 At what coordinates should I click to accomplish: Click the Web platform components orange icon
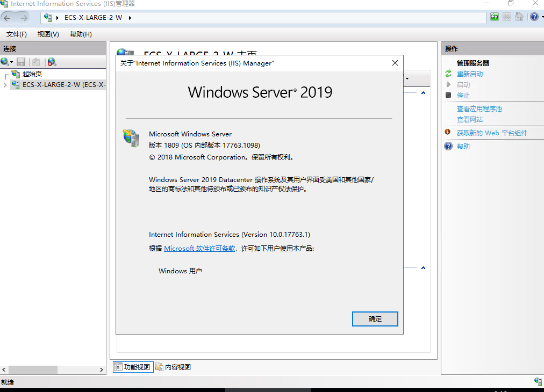click(x=448, y=132)
